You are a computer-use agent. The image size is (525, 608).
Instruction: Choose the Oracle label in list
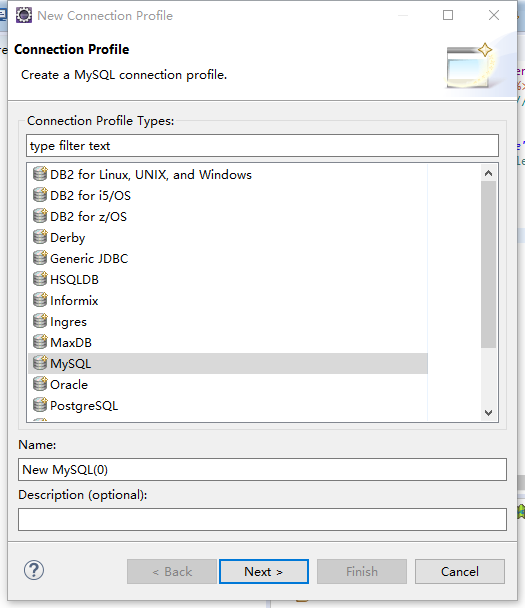tap(69, 385)
